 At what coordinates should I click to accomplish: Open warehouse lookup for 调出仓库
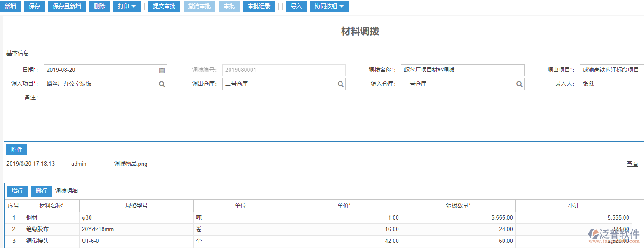click(340, 84)
